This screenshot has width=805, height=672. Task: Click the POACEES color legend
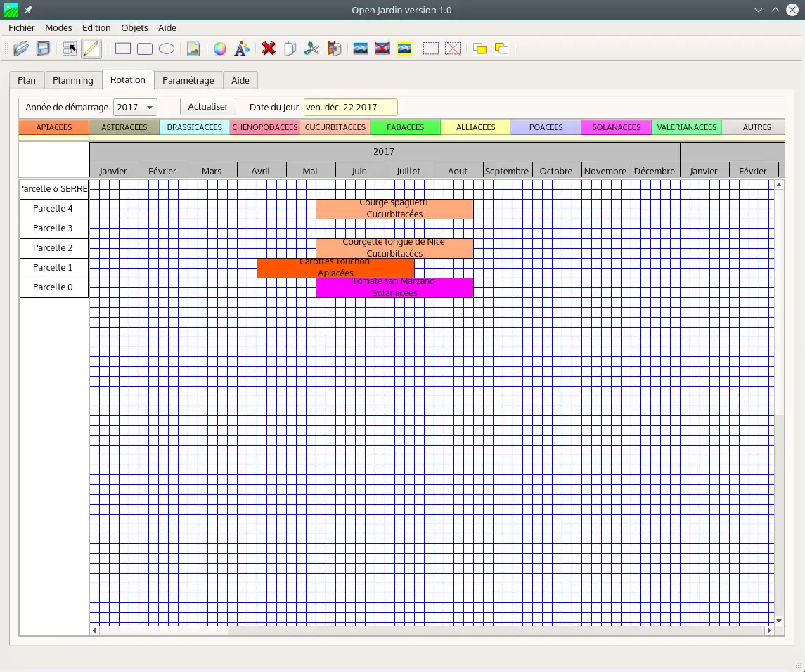pos(546,127)
